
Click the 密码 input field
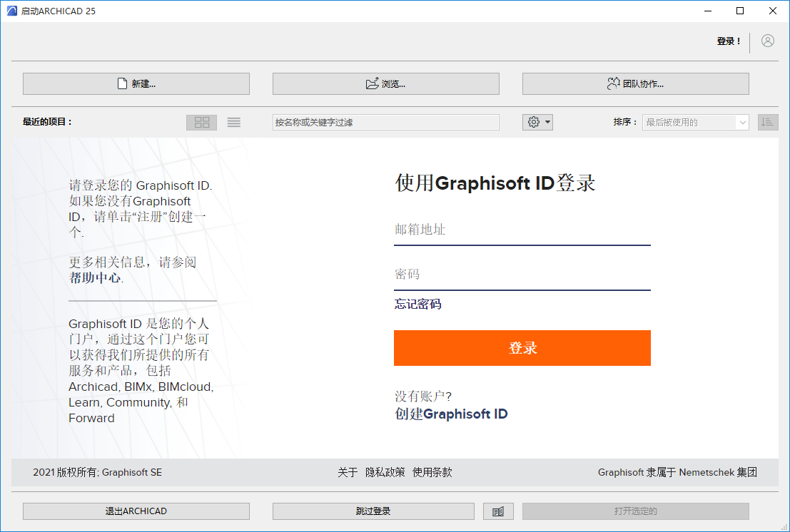[x=522, y=275]
